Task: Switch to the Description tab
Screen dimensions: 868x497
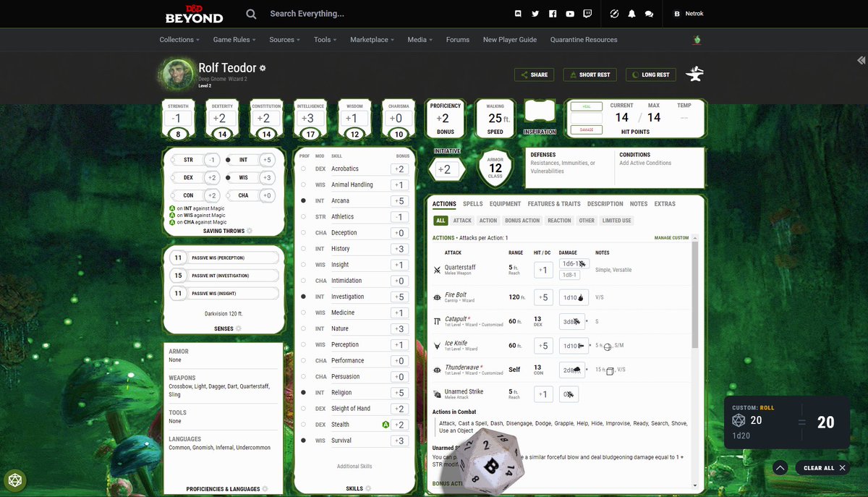Action: coord(605,204)
